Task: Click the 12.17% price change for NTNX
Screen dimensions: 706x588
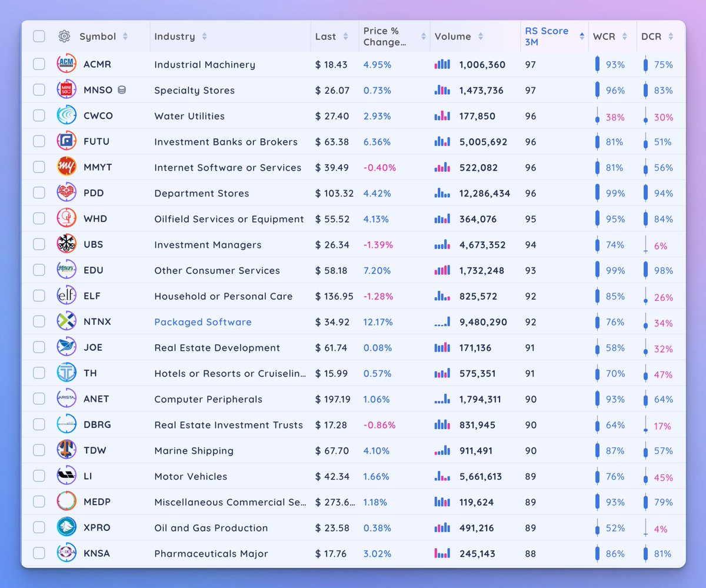Action: click(378, 322)
